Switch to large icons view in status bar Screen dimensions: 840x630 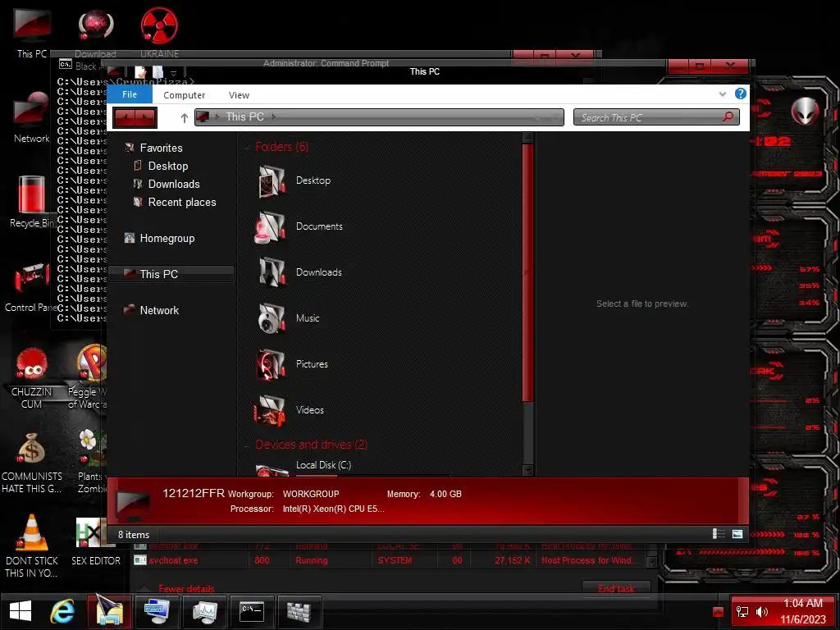click(x=737, y=534)
